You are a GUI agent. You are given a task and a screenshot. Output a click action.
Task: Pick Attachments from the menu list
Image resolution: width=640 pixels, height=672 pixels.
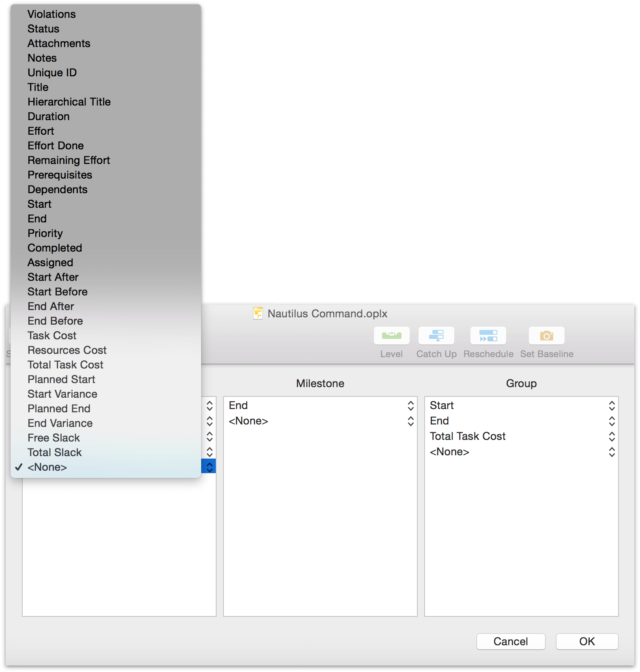(x=106, y=43)
